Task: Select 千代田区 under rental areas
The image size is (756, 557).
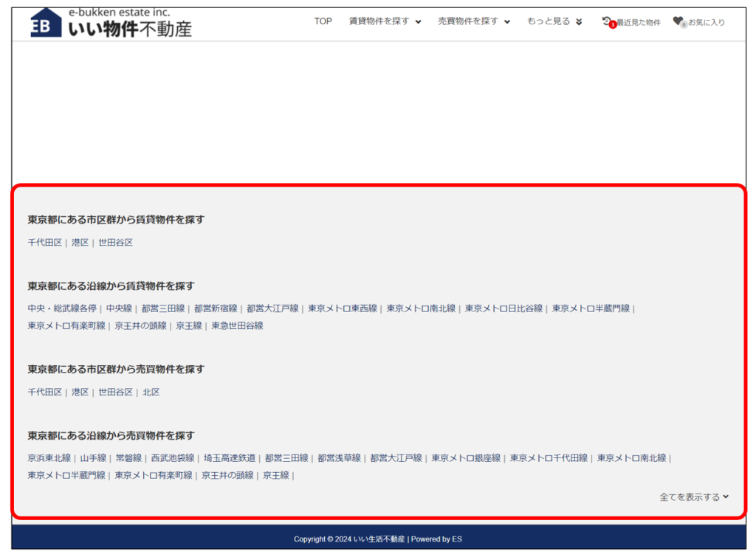Action: [45, 243]
